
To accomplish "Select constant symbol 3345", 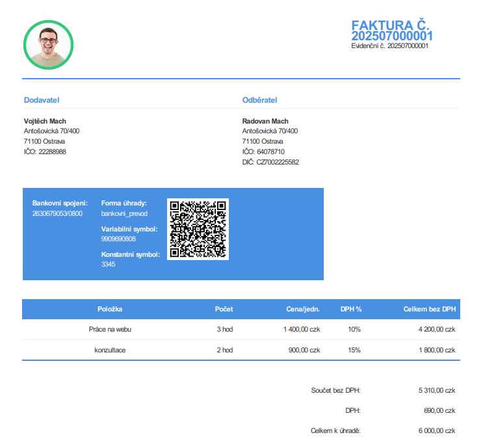I will (108, 265).
